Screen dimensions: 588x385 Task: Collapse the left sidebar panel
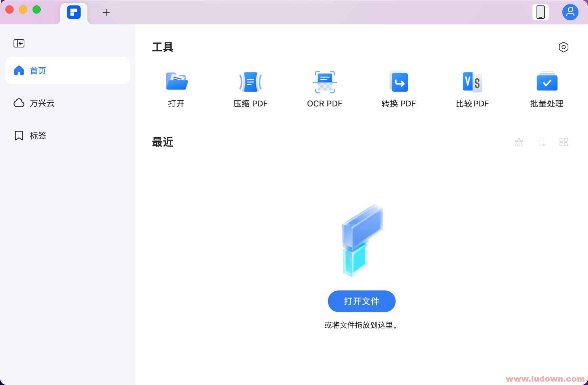coord(19,43)
